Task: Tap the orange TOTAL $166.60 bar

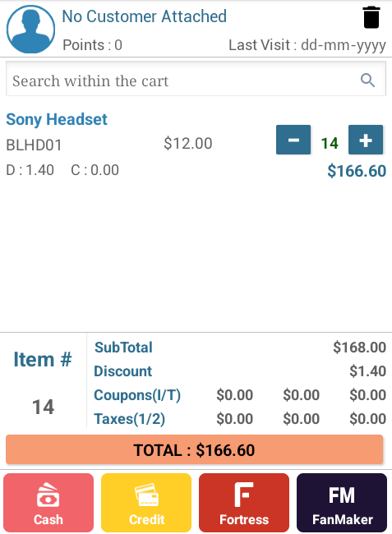Action: [195, 449]
